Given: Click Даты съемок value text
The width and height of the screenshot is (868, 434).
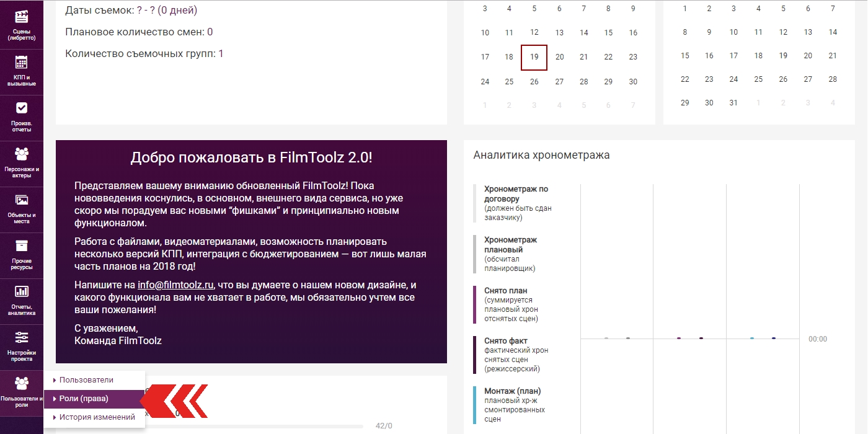Looking at the screenshot, I should [167, 11].
